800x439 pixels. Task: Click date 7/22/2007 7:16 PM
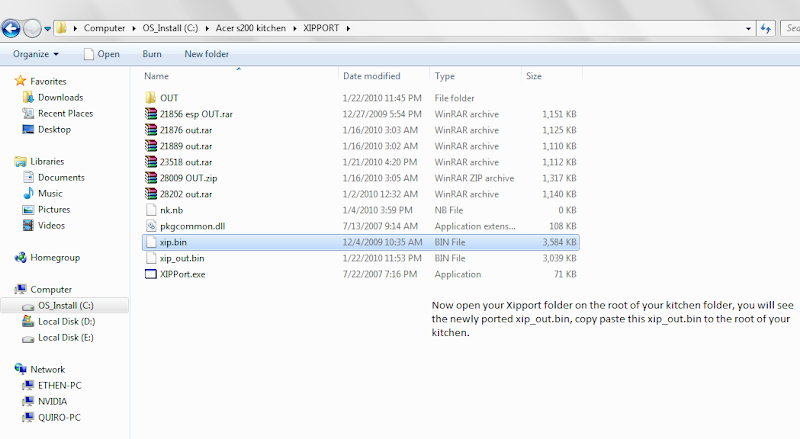coord(380,274)
